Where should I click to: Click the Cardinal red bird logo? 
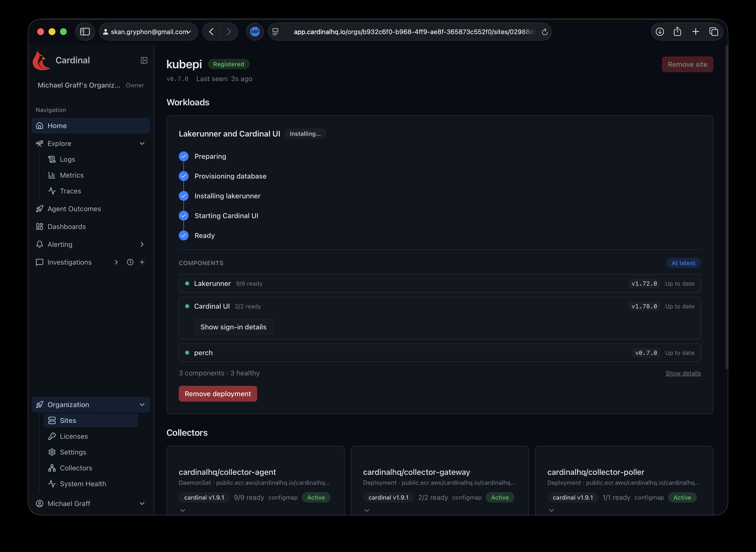tap(42, 60)
